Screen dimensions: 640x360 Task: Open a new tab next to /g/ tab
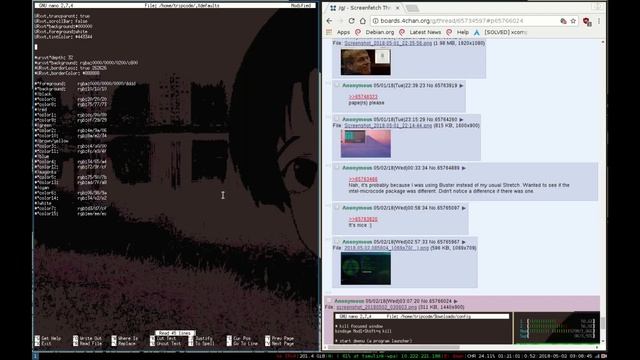(412, 8)
